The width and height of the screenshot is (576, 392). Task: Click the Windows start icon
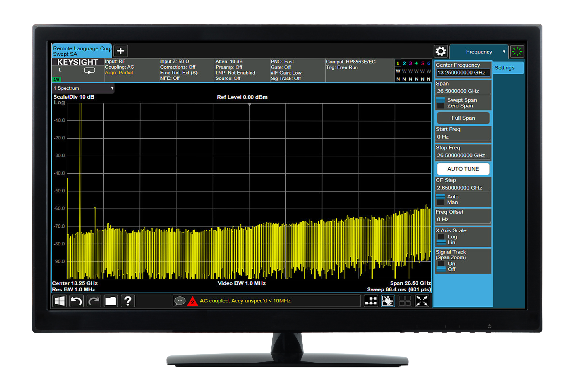click(60, 301)
